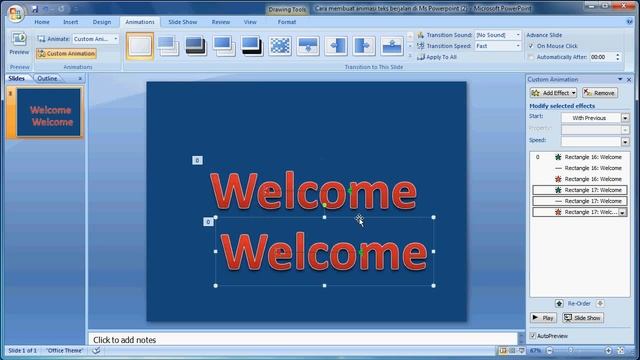This screenshot has height=360, width=640.
Task: Switch to Normal view icon in status bar
Action: click(x=503, y=351)
